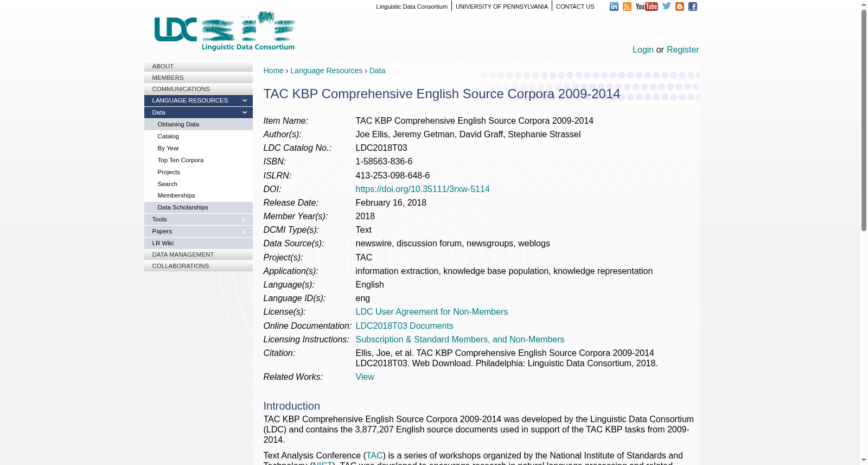The width and height of the screenshot is (868, 465).
Task: Collapse the LANGUAGE RESOURCES chevron
Action: 245,100
